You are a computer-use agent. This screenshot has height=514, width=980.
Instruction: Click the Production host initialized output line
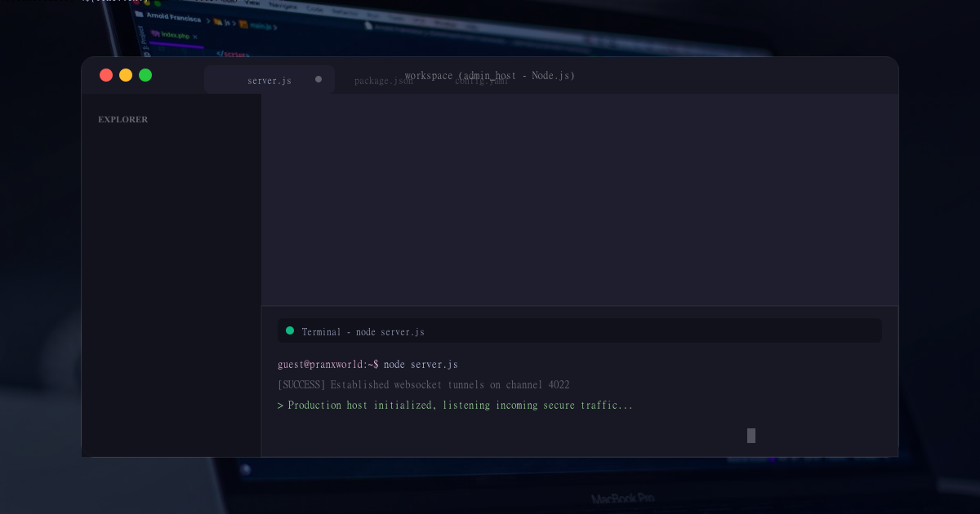point(455,405)
